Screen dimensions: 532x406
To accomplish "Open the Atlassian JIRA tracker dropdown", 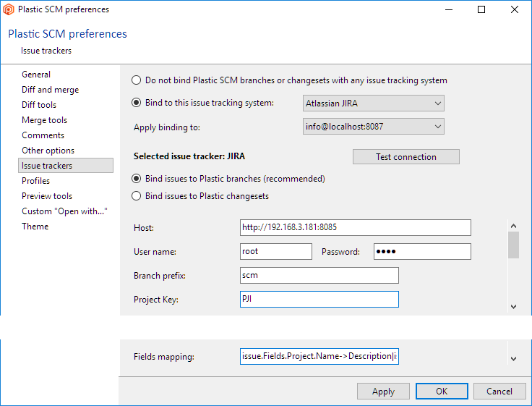I will (374, 103).
